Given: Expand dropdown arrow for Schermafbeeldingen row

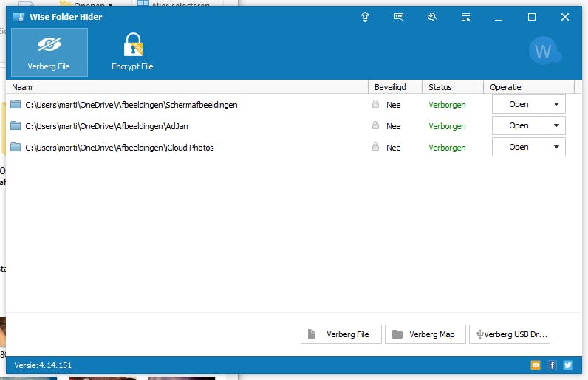Looking at the screenshot, I should (556, 104).
